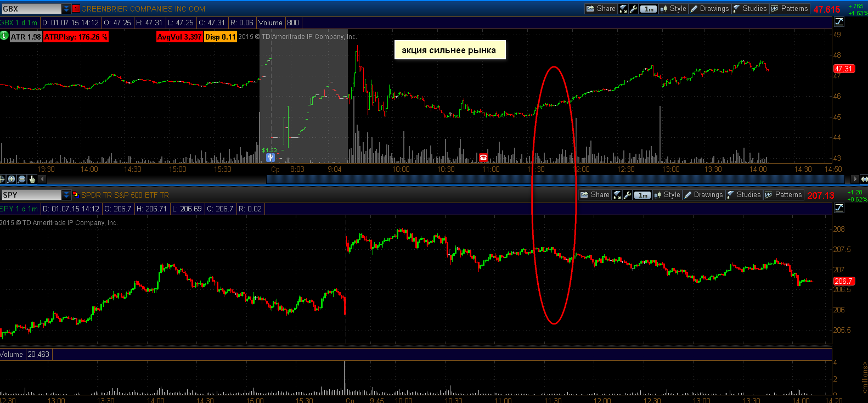868x403 pixels.
Task: Open the quick study flask icon on the SPY chart
Action: (617, 195)
